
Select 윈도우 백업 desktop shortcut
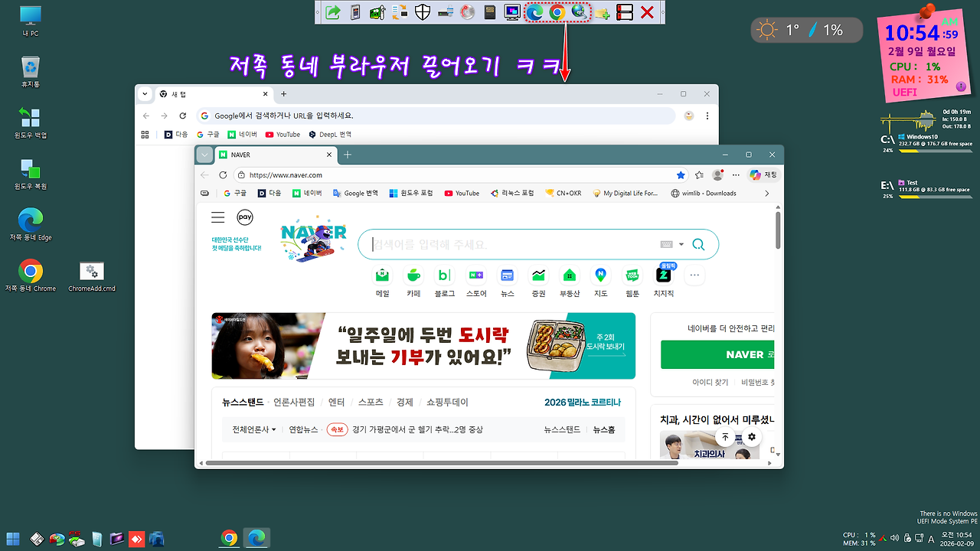(31, 122)
